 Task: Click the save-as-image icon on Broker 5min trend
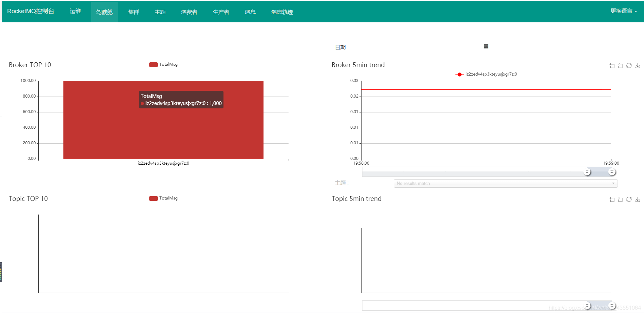click(x=638, y=66)
